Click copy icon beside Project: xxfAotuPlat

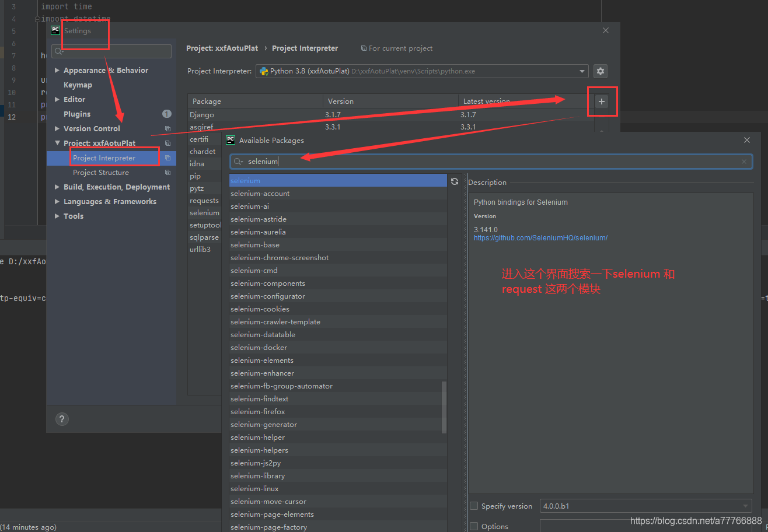[167, 143]
